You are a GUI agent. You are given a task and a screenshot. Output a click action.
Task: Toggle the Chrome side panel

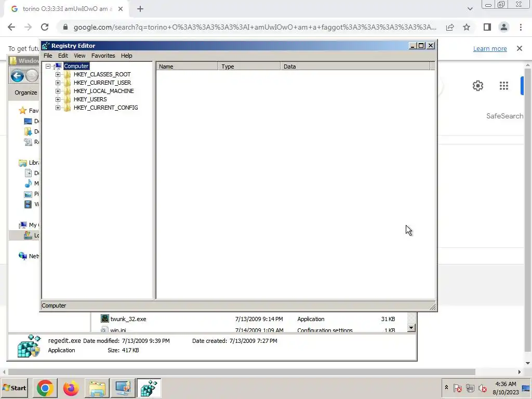pos(487,27)
